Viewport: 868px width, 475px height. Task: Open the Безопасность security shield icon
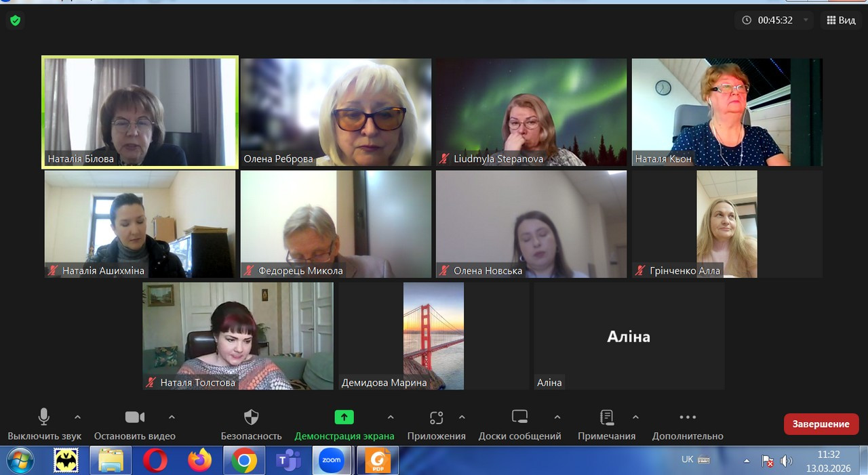[x=251, y=417]
